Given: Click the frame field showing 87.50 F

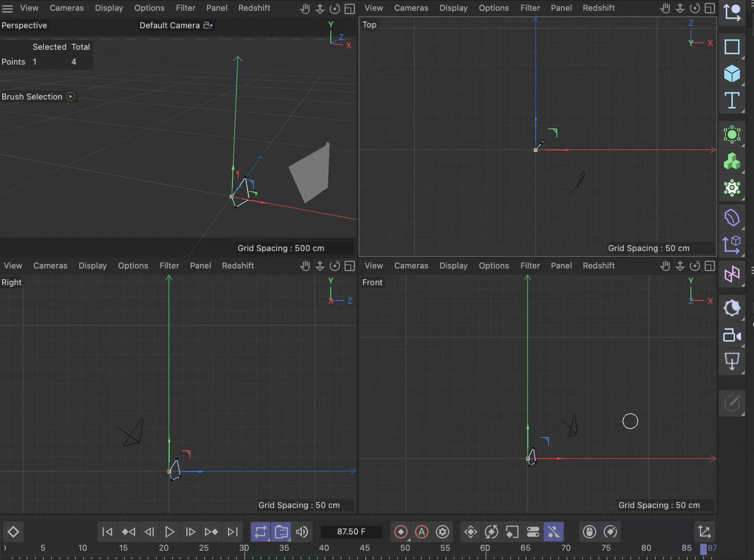Looking at the screenshot, I should [x=351, y=532].
